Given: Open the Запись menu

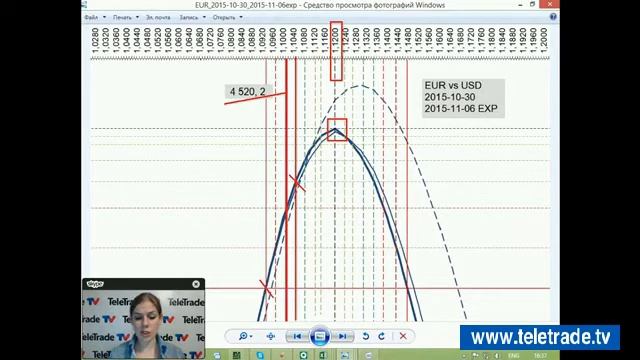Looking at the screenshot, I should point(189,18).
